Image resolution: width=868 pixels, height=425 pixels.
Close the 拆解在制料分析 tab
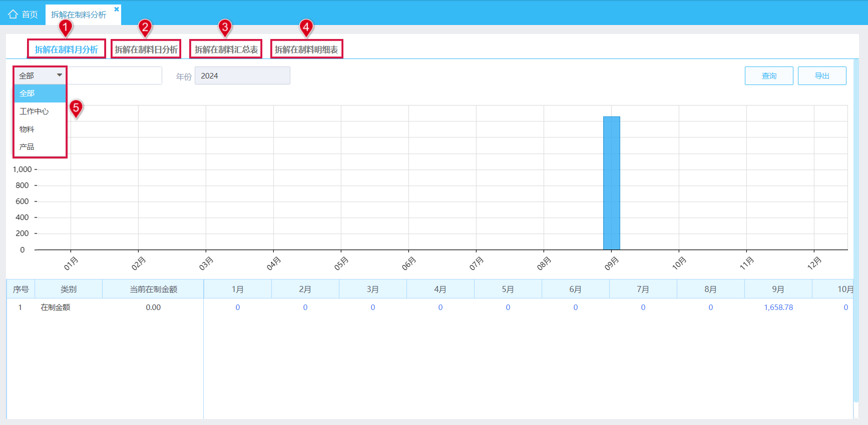[117, 9]
